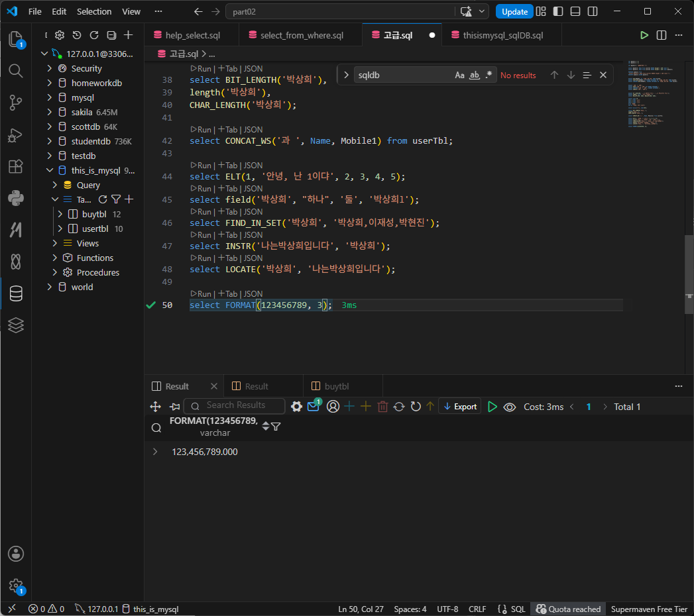Sort the FORMAT column
Image resolution: width=694 pixels, height=616 pixels.
[266, 427]
